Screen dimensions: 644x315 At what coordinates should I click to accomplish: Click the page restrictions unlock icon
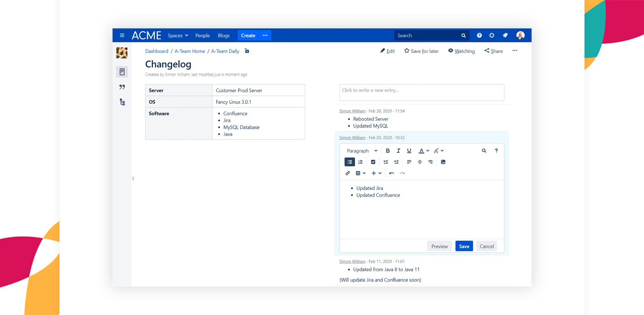[x=247, y=51]
